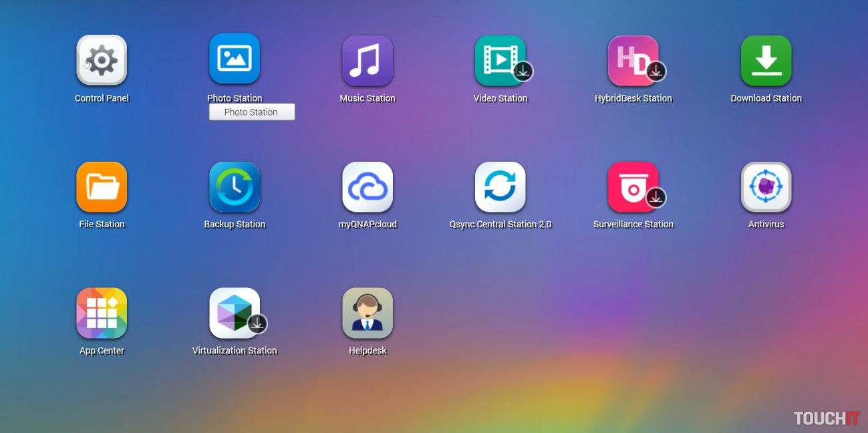Click the Surveillance Station camera icon

tap(630, 186)
